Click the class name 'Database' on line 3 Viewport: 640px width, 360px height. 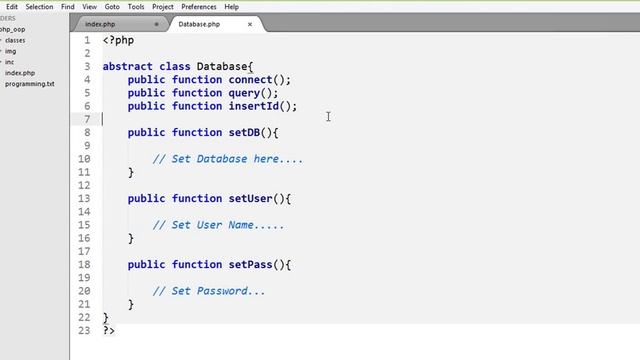pyautogui.click(x=222, y=66)
